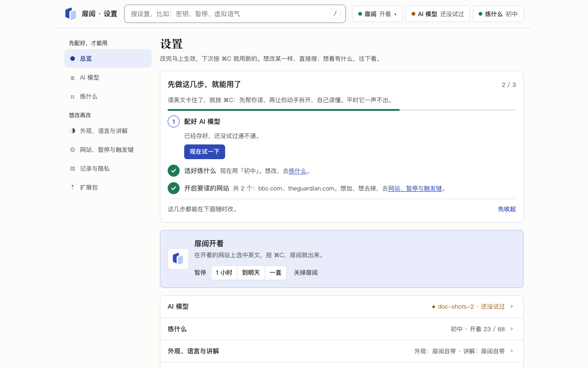Click the 扉阅 app icon in 扉阅开着 card
This screenshot has width=588, height=368.
point(178,259)
